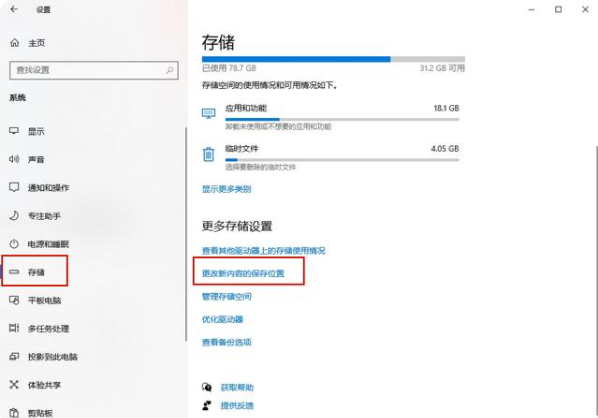Click the 管理存储空间 link
The height and width of the screenshot is (418, 598).
(227, 296)
